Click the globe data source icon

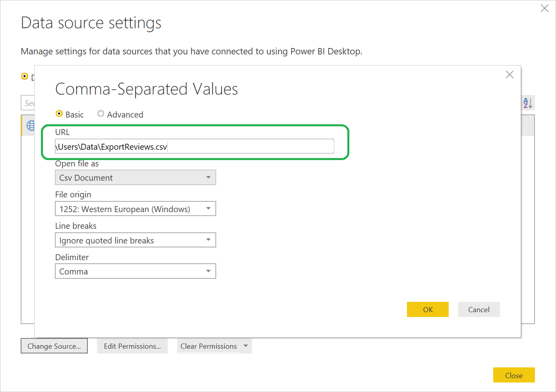[30, 125]
